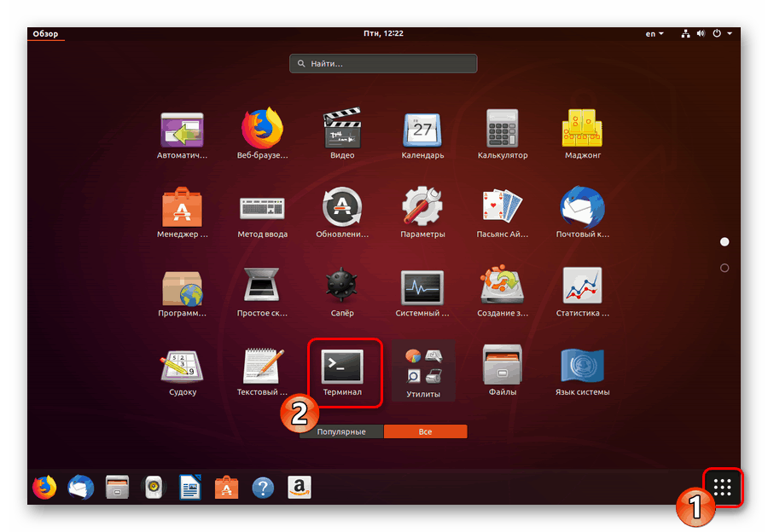Open Системный ... monitor app

coord(422,292)
